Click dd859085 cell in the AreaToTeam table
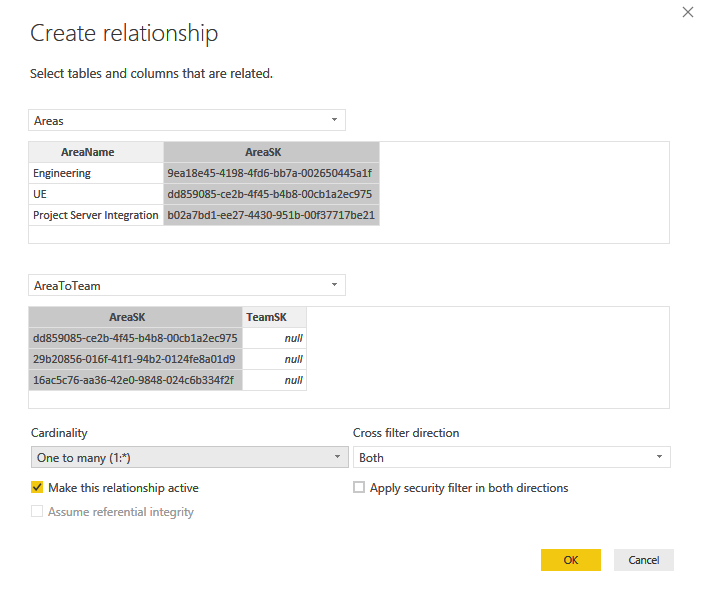 pos(136,338)
